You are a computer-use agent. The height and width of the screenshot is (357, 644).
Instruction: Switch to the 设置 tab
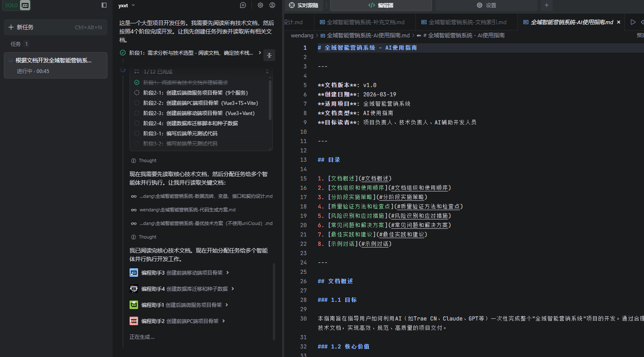click(x=486, y=5)
